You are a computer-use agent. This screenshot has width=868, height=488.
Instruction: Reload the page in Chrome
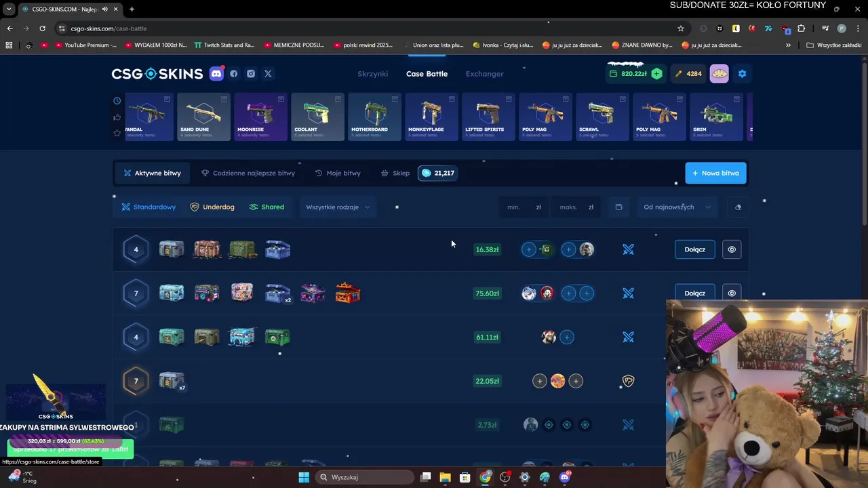pos(42,28)
